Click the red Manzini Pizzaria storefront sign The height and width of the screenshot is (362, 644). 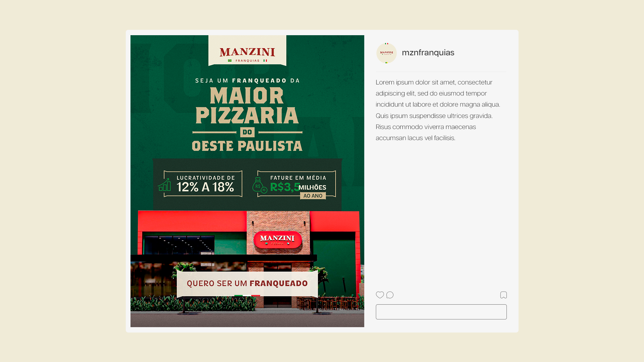pyautogui.click(x=277, y=239)
